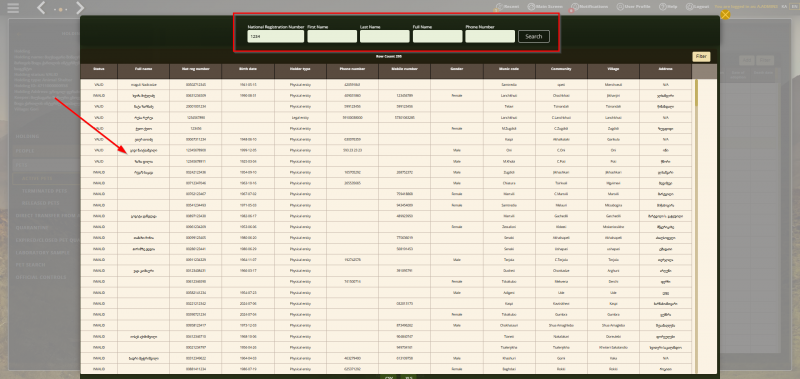This screenshot has height=379, width=800.
Task: Go forward with the right chevron arrow
Action: click(x=80, y=8)
